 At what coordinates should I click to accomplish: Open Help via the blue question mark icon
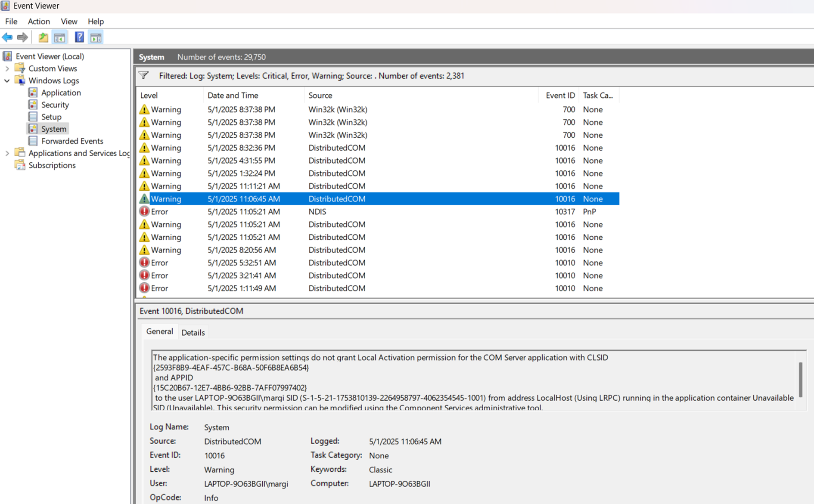pyautogui.click(x=79, y=37)
